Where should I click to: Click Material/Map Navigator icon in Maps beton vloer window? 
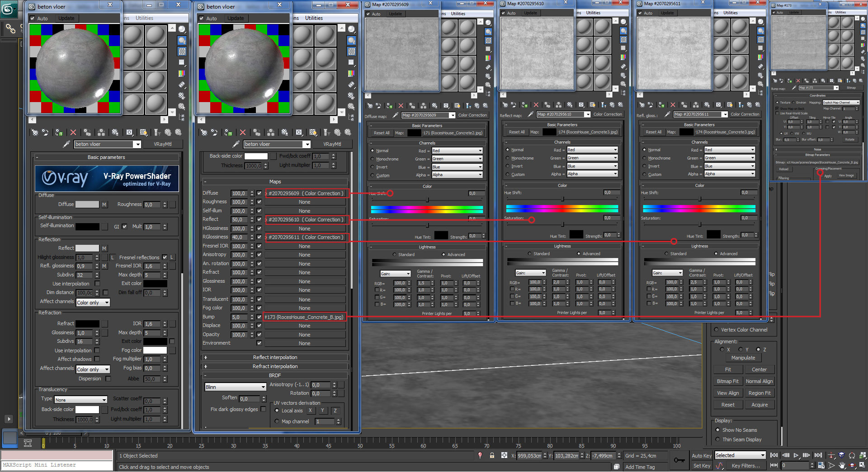(x=351, y=117)
